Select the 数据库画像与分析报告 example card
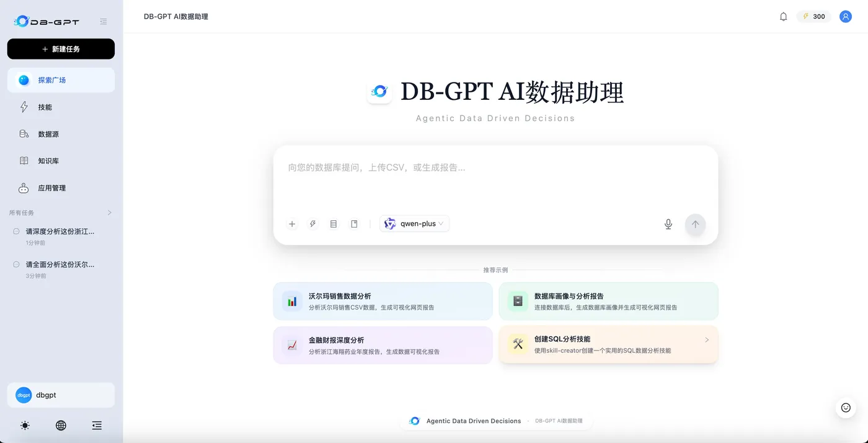 tap(608, 302)
